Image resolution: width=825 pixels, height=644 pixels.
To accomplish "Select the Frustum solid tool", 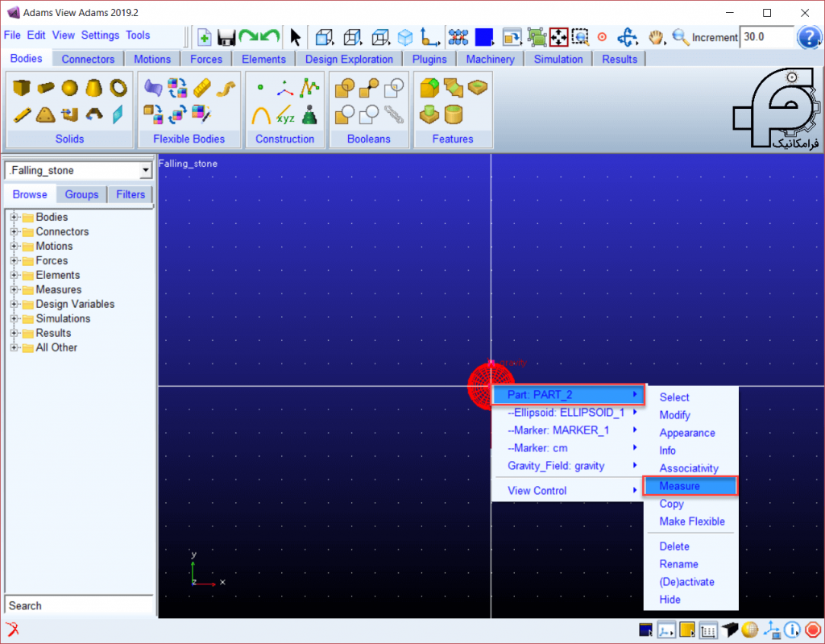I will 93,87.
